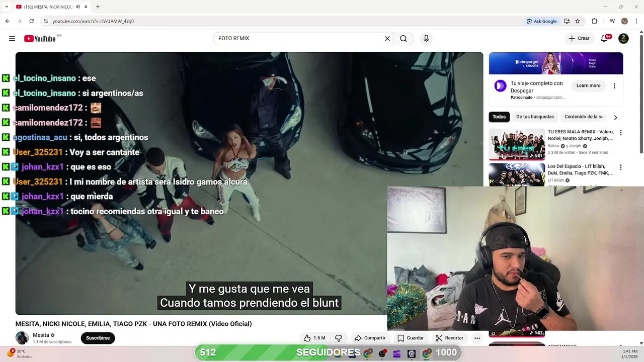Select the Contenido de la ser chip
This screenshot has height=362, width=644.
tap(585, 117)
